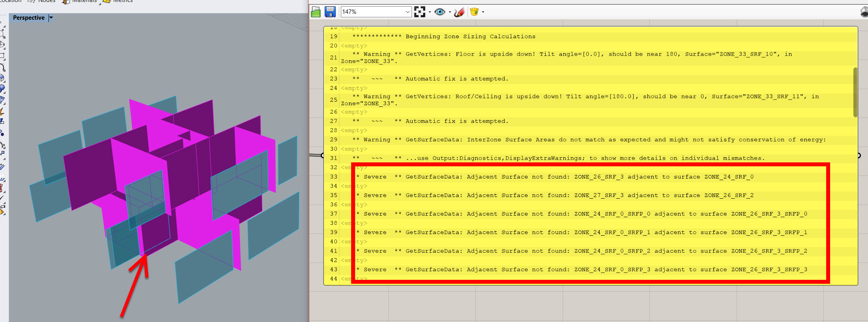This screenshot has height=322, width=868.
Task: Switch to the Materials tab
Action: (x=84, y=1)
